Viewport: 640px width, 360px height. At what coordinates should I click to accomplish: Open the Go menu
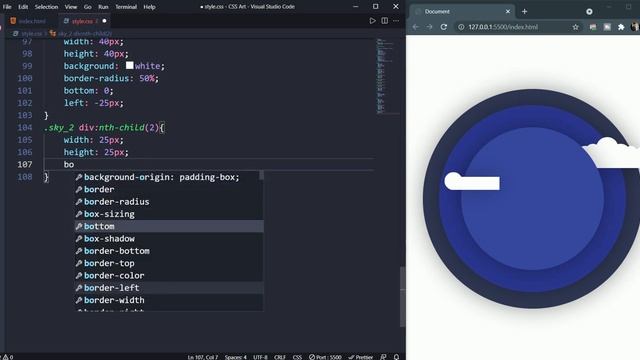[87, 7]
